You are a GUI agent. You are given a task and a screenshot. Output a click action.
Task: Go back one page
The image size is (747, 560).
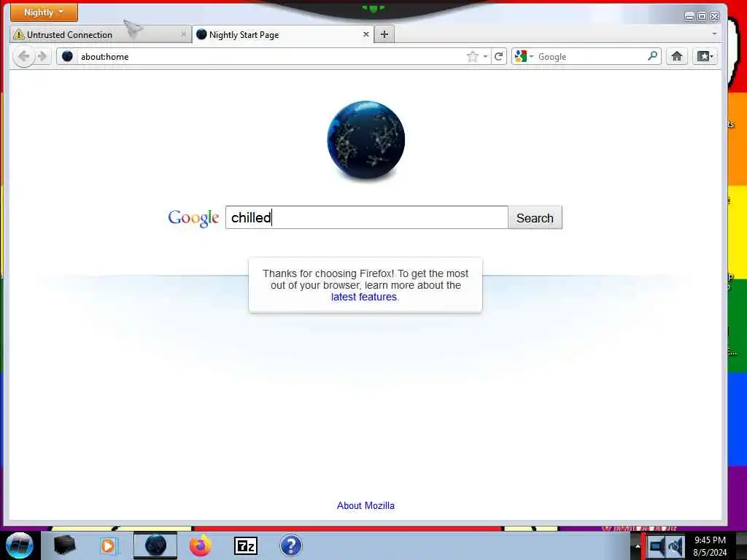(x=23, y=57)
